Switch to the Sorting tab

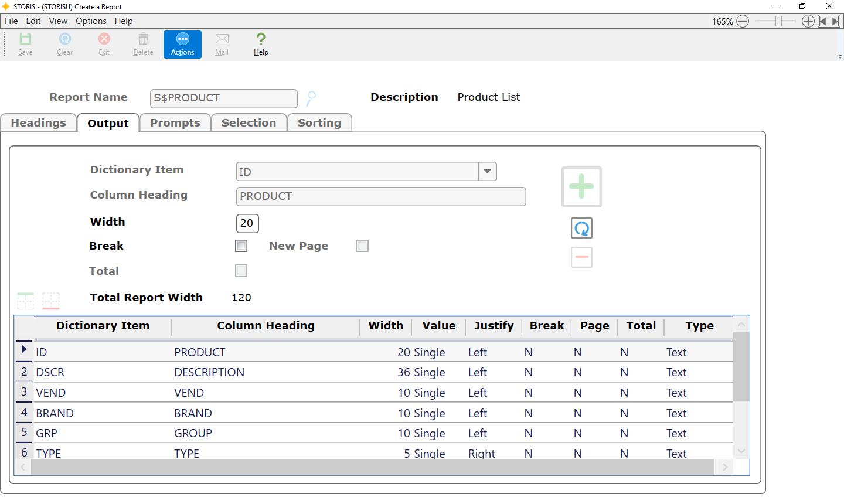click(319, 122)
